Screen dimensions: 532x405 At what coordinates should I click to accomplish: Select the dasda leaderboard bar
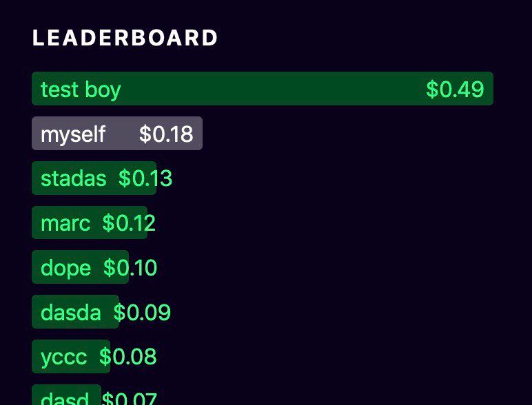coord(76,312)
